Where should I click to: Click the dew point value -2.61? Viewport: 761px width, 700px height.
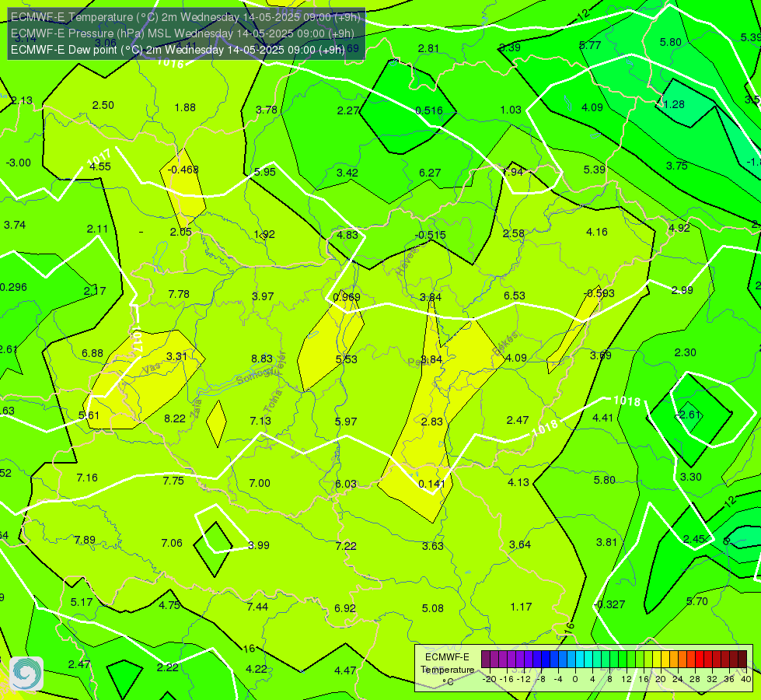click(x=688, y=415)
